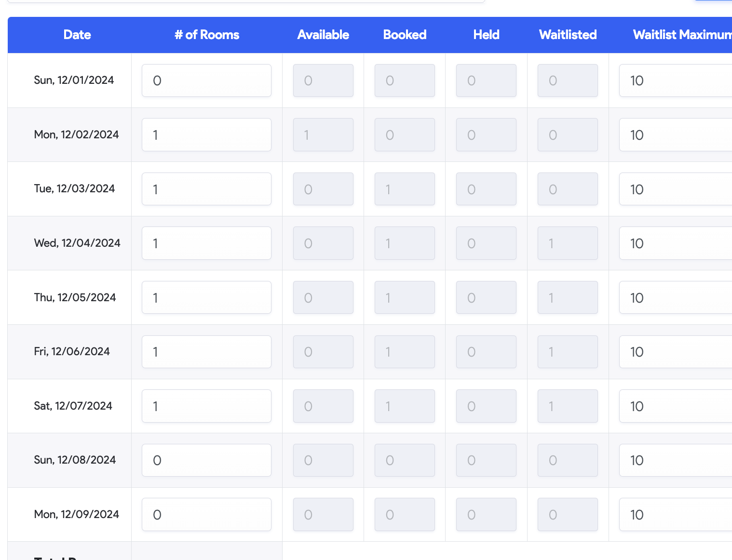Click the Waitlist Maximum column header
732x560 pixels.
[681, 35]
